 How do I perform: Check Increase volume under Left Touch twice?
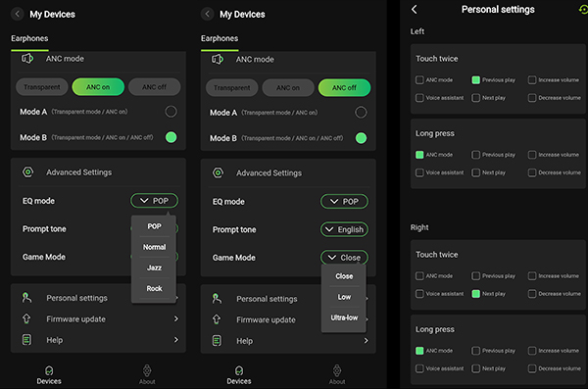point(532,80)
